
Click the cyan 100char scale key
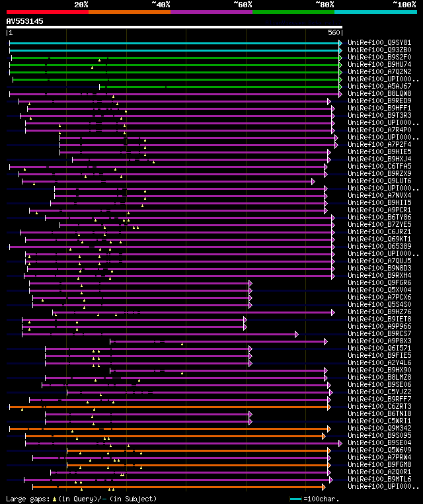click(295, 499)
